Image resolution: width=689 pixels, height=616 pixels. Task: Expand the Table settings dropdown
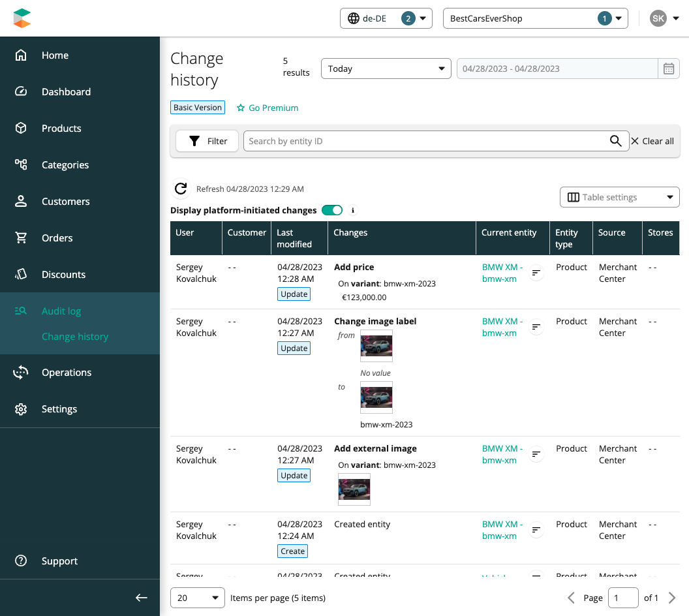tap(619, 197)
